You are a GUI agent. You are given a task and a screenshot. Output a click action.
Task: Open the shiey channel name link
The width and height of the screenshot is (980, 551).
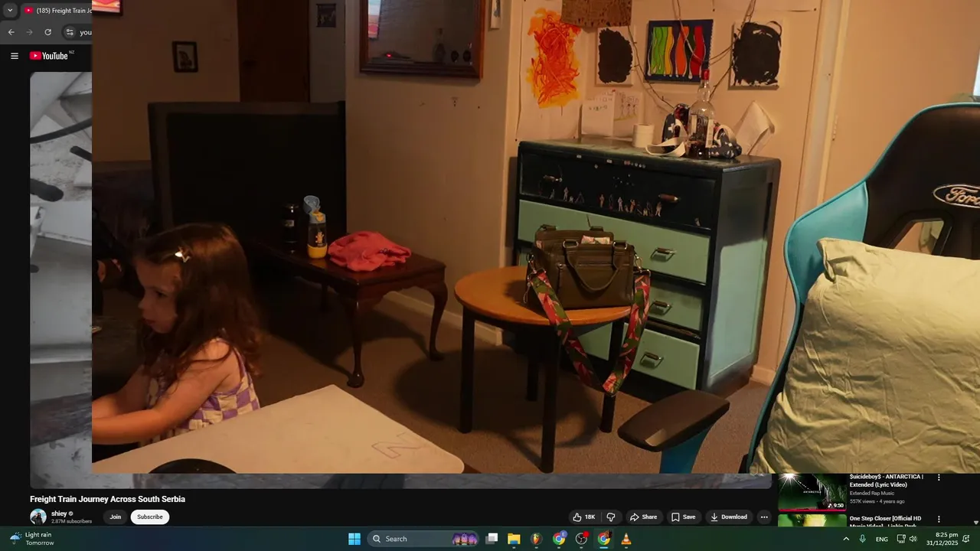(x=59, y=514)
